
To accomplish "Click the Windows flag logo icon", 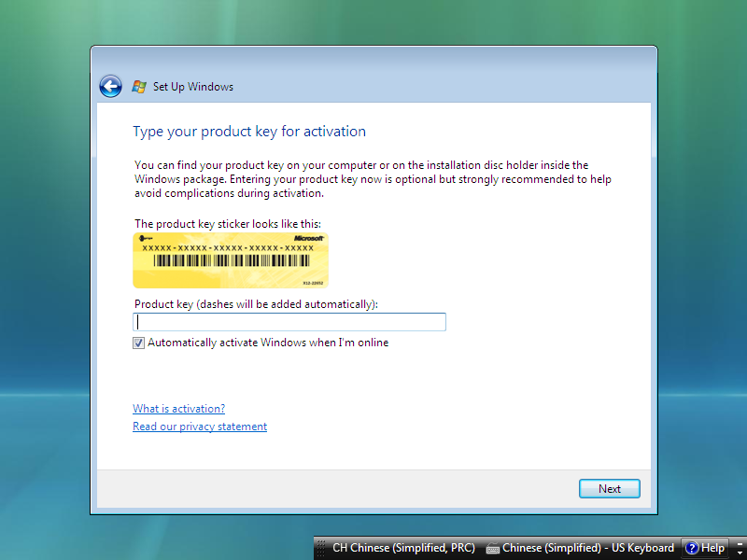I will coord(139,87).
